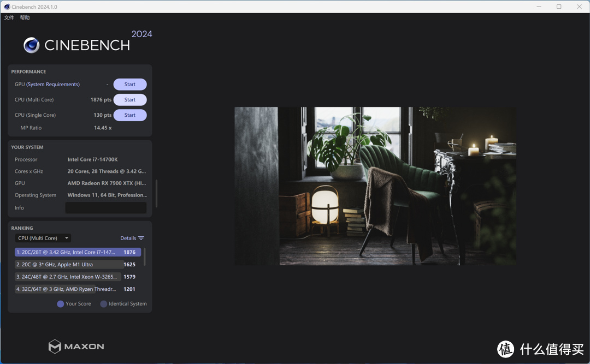Open the 文件 (File) menu
The width and height of the screenshot is (590, 364).
click(x=9, y=17)
